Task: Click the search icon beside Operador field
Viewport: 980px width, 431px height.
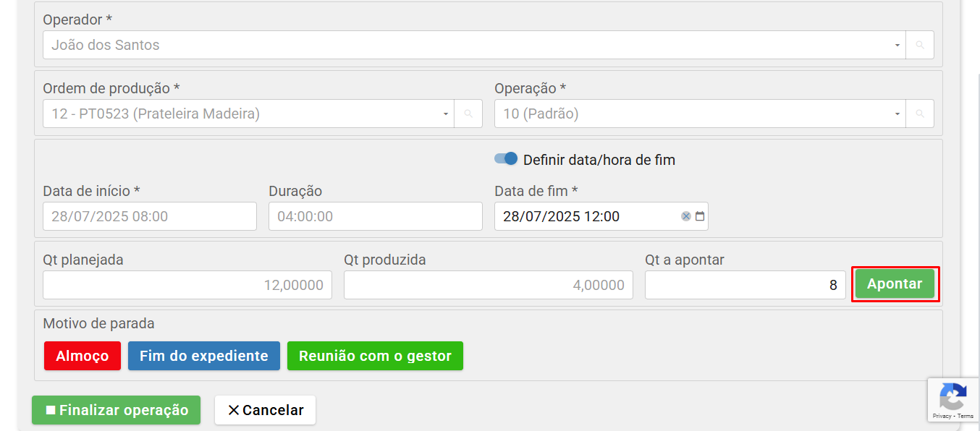Action: click(x=920, y=45)
